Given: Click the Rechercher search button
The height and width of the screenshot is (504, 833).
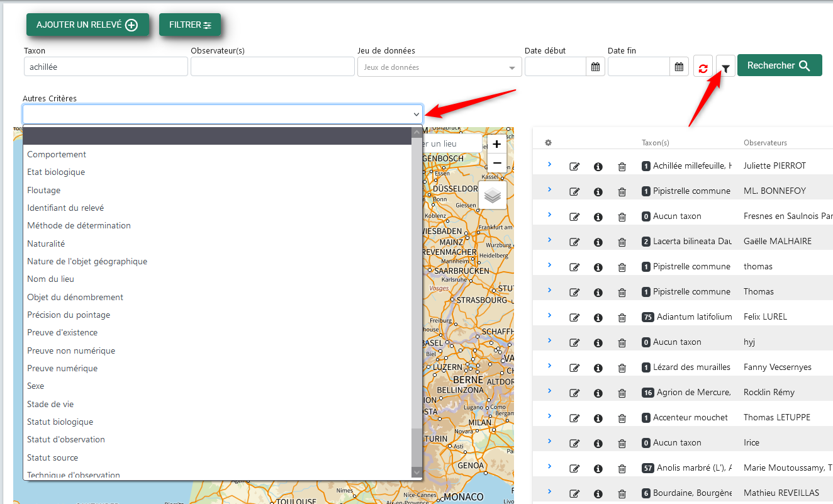Looking at the screenshot, I should (x=780, y=65).
